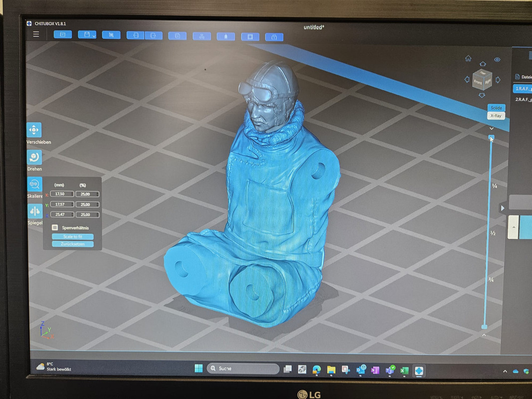
Task: Select the Skalieren scale tool
Action: tap(34, 184)
